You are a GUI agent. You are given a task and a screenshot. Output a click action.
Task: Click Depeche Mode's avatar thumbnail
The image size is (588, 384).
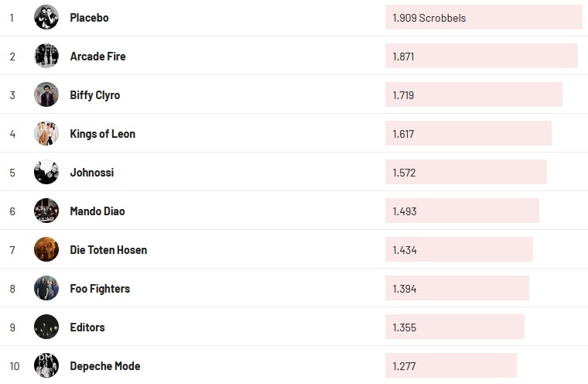[x=46, y=365]
